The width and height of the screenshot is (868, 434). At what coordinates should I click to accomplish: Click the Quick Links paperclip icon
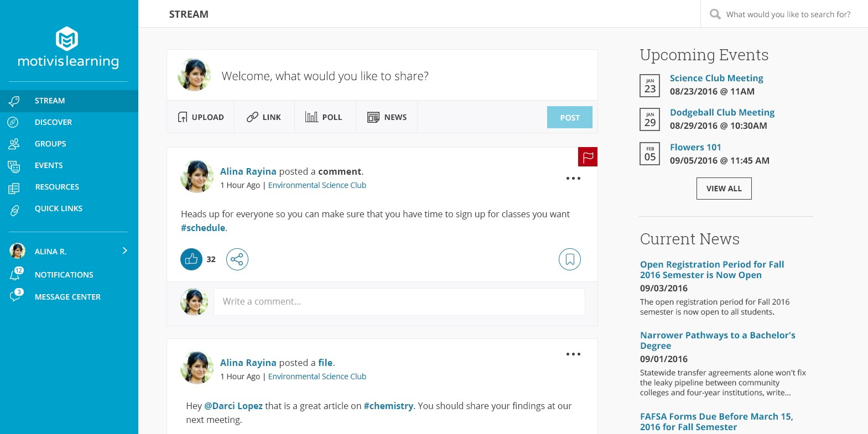point(14,210)
